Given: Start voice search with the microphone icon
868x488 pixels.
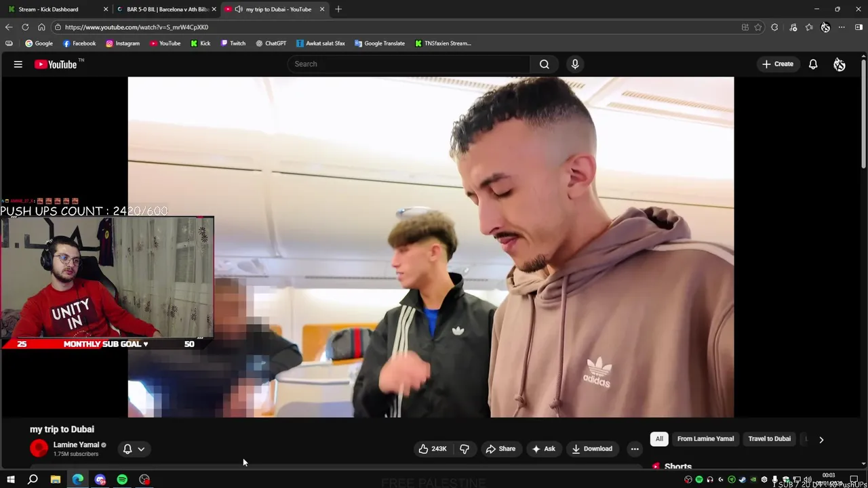Looking at the screenshot, I should (575, 64).
